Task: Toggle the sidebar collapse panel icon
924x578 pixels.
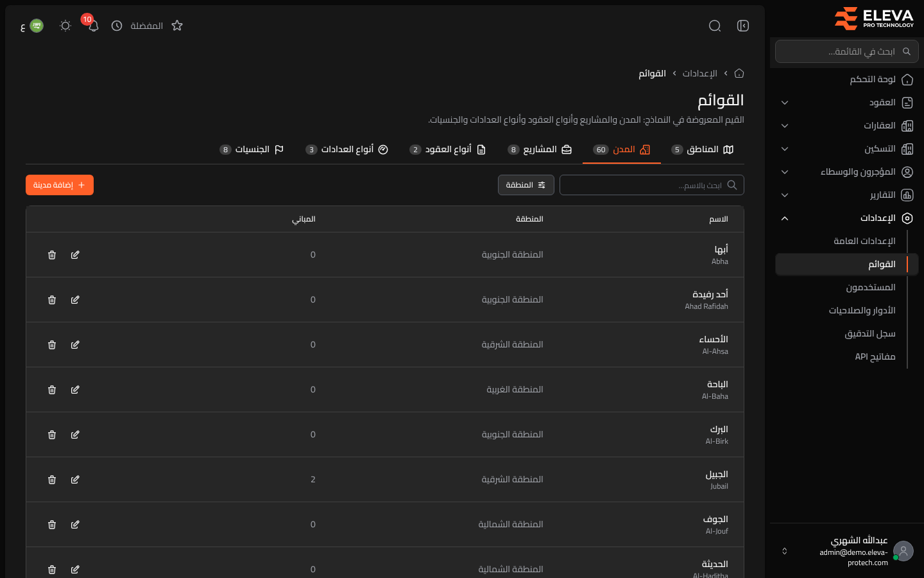Action: pyautogui.click(x=743, y=26)
